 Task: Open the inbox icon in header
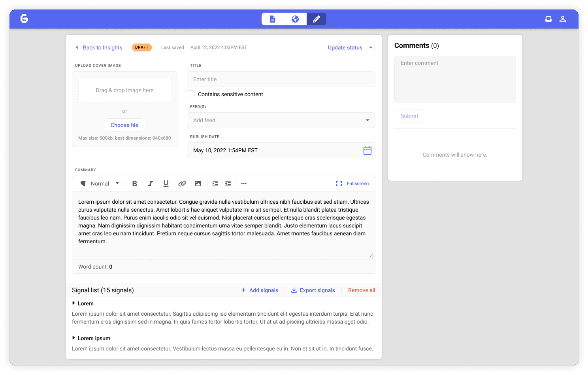pos(548,19)
